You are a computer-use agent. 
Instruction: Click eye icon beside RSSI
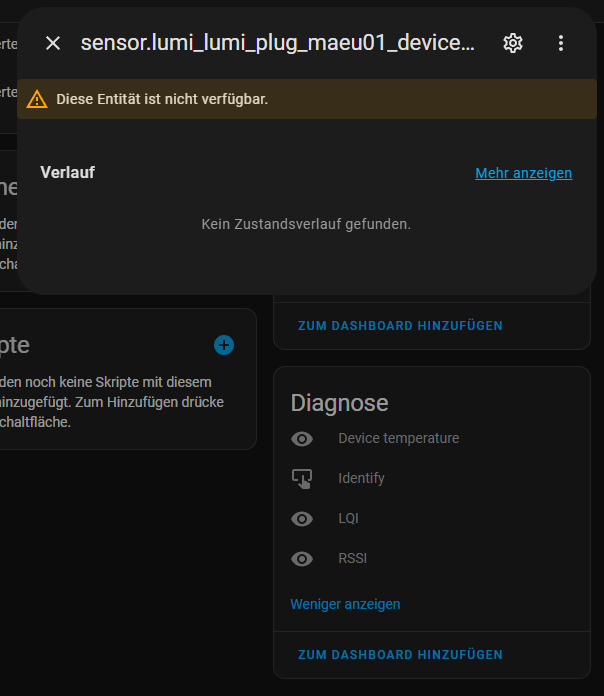[302, 558]
